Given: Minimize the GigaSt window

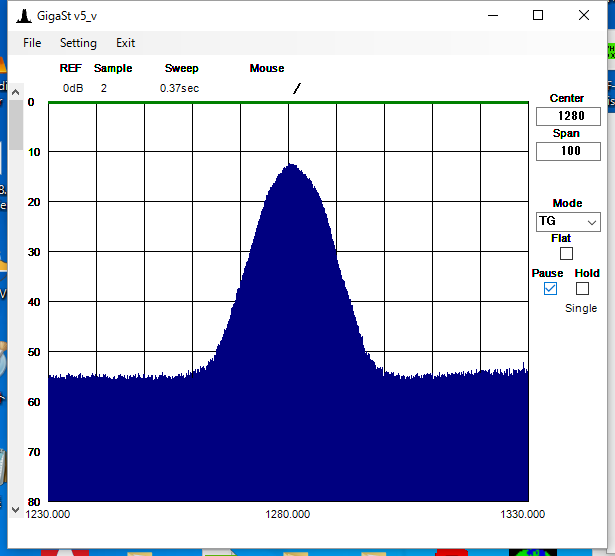Looking at the screenshot, I should (493, 15).
